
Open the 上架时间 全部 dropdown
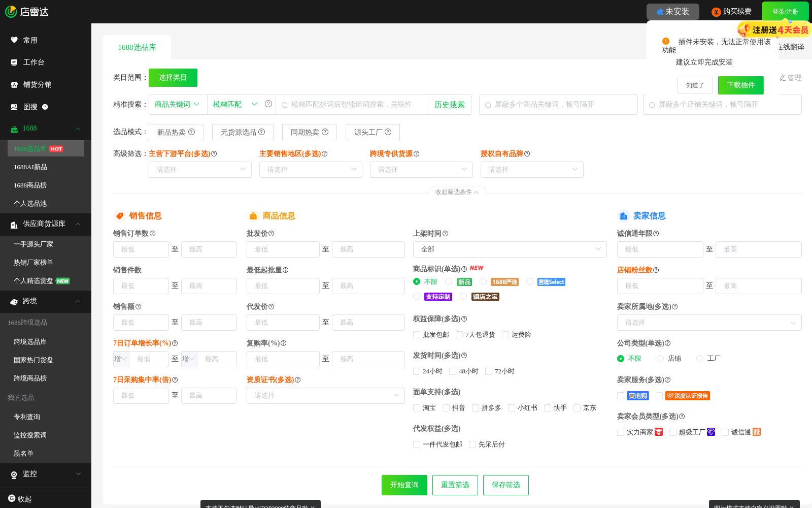tap(510, 249)
